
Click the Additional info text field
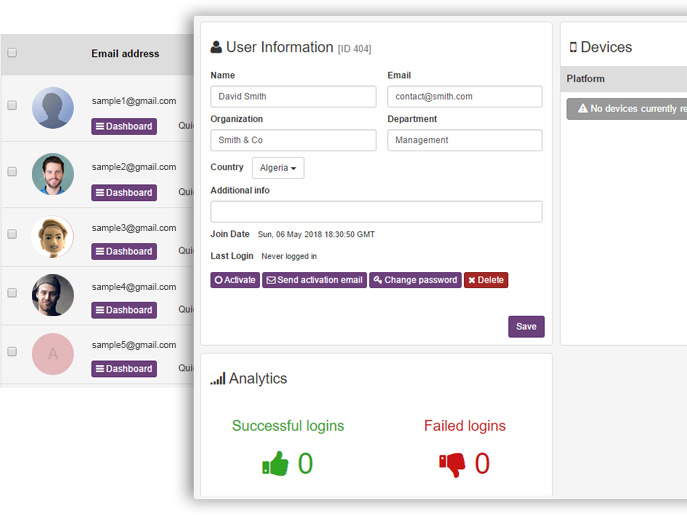376,211
